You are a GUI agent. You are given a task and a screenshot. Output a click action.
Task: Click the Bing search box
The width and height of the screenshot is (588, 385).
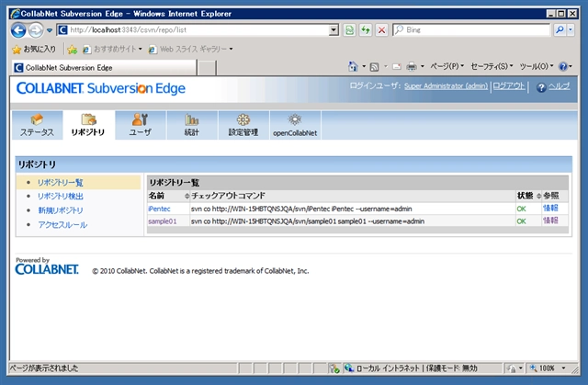point(471,30)
